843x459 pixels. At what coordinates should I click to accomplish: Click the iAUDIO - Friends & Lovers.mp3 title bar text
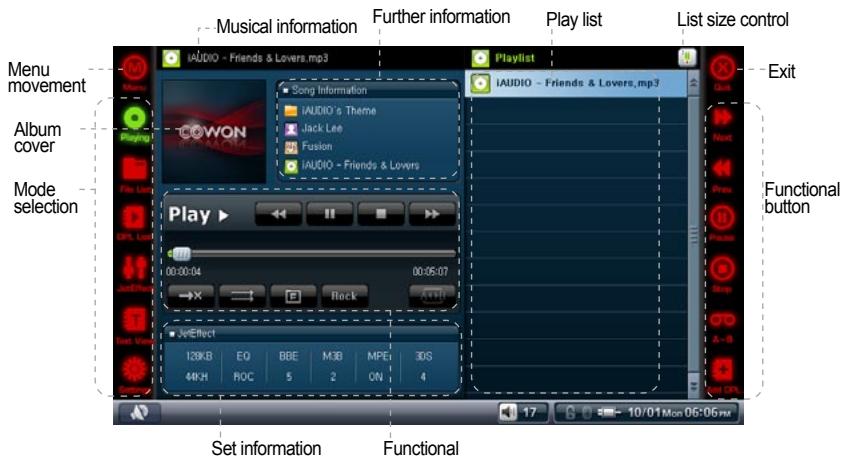click(x=257, y=58)
